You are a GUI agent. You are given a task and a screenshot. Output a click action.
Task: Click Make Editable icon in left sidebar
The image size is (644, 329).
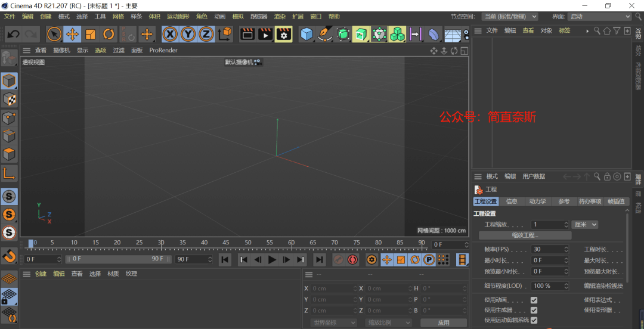point(10,58)
